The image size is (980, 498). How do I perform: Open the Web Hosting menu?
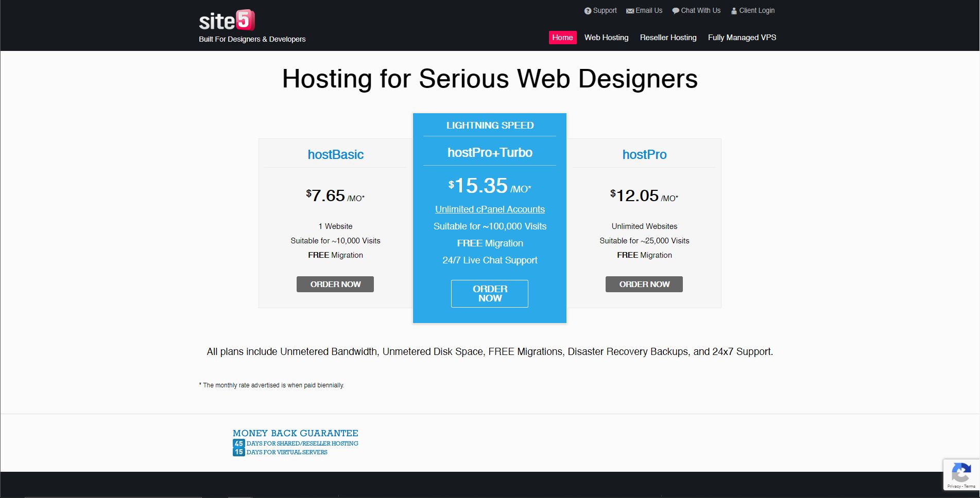606,38
